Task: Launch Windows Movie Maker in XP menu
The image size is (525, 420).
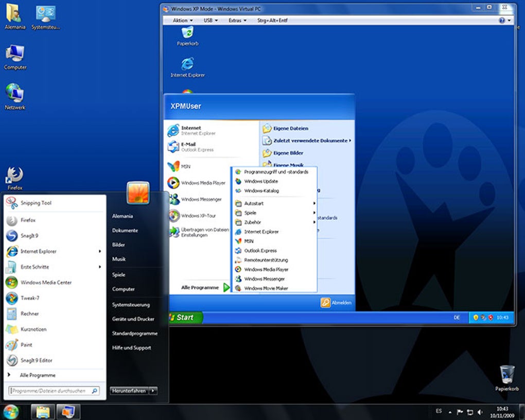Action: click(x=266, y=288)
